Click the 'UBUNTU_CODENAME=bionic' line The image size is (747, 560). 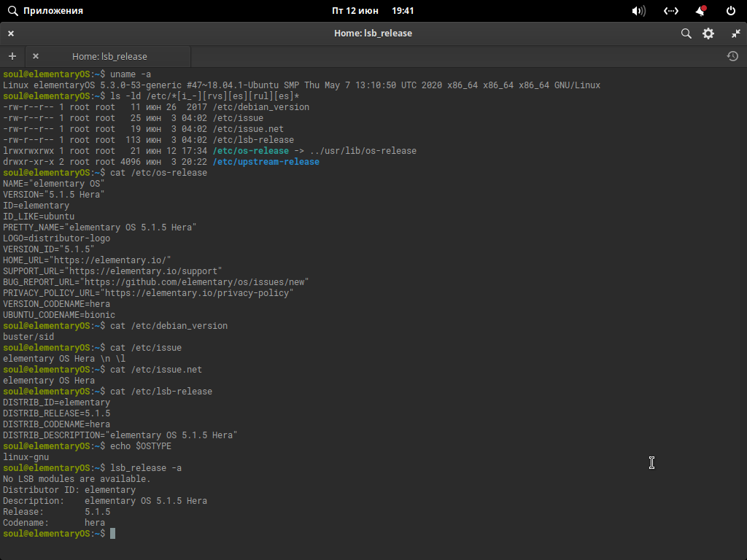pos(59,315)
